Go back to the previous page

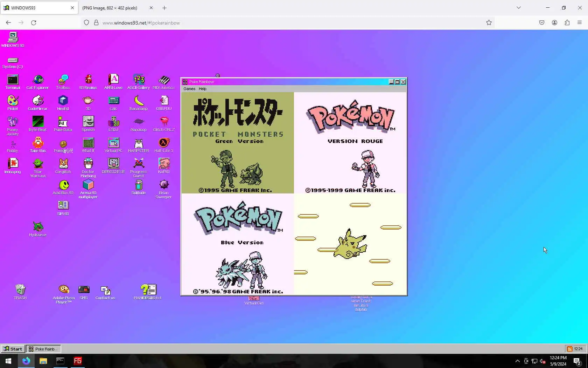click(8, 23)
